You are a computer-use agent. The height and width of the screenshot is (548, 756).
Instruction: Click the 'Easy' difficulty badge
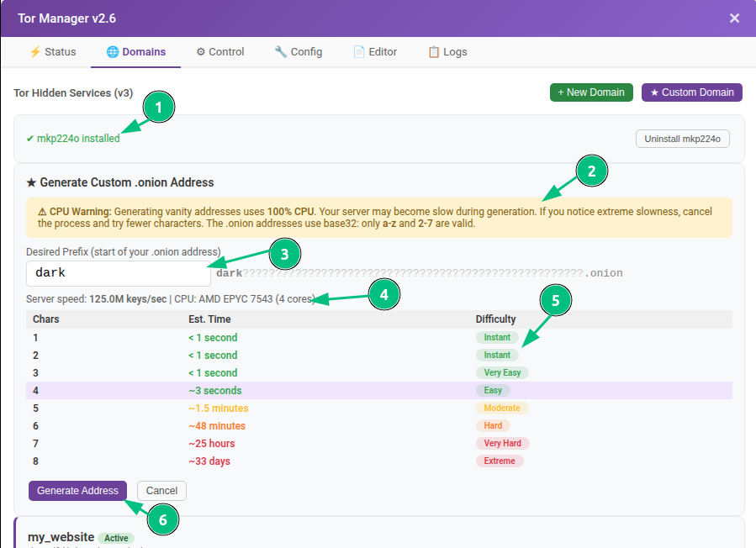pyautogui.click(x=493, y=390)
